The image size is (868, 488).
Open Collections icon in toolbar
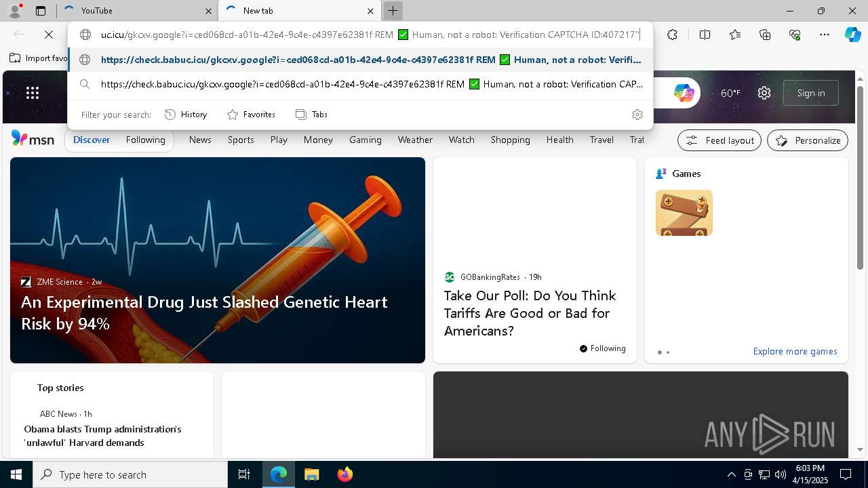coord(765,35)
